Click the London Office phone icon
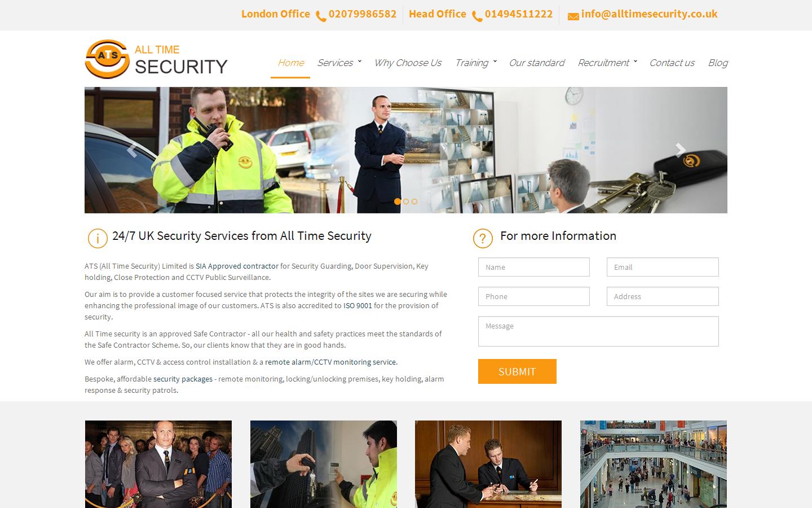The width and height of the screenshot is (812, 508). (x=321, y=16)
